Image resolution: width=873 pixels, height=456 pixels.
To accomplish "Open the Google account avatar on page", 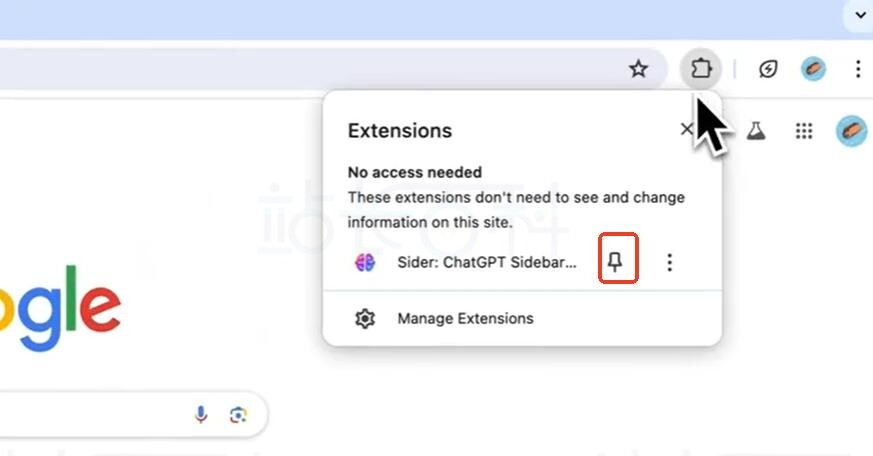I will [851, 131].
